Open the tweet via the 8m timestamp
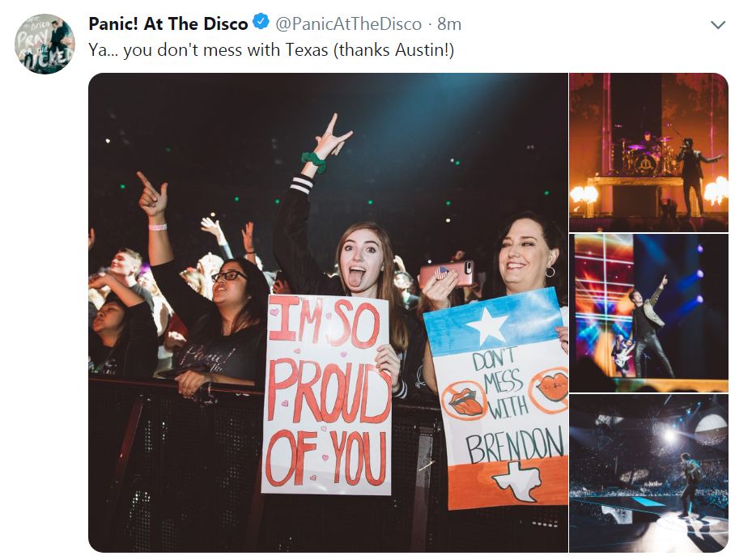 (x=449, y=24)
